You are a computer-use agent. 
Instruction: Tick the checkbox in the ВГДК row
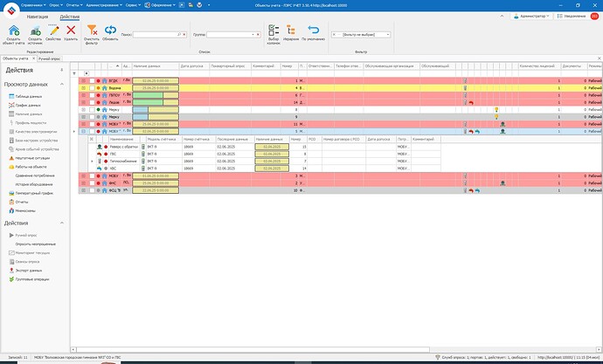pos(92,81)
